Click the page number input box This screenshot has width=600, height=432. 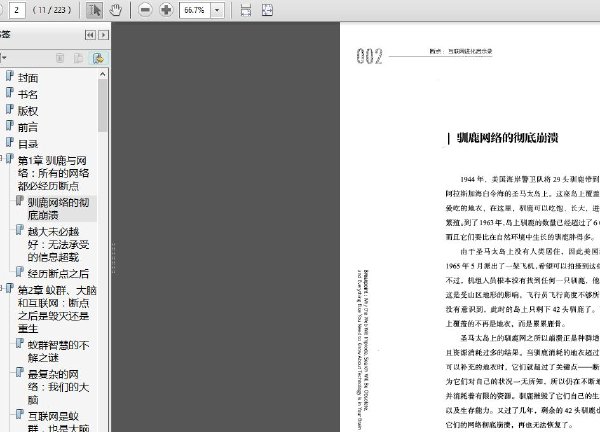pos(16,10)
